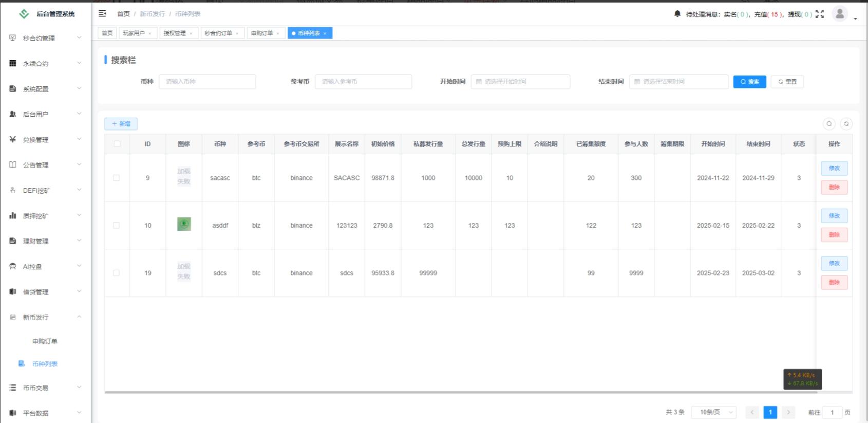
Task: Click the 开始时间 date picker field
Action: click(520, 82)
